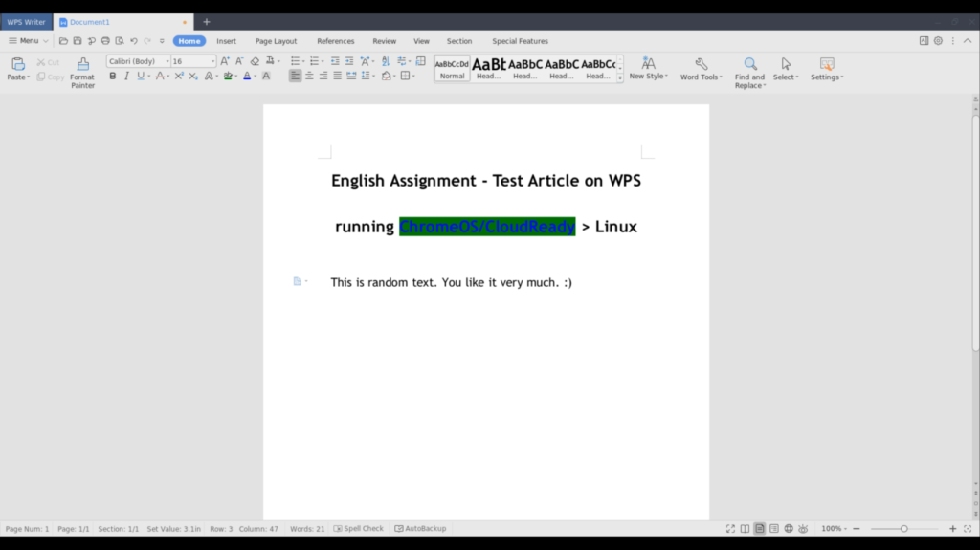Expand the styles gallery more arrow
Viewport: 980px width, 550px height.
620,78
